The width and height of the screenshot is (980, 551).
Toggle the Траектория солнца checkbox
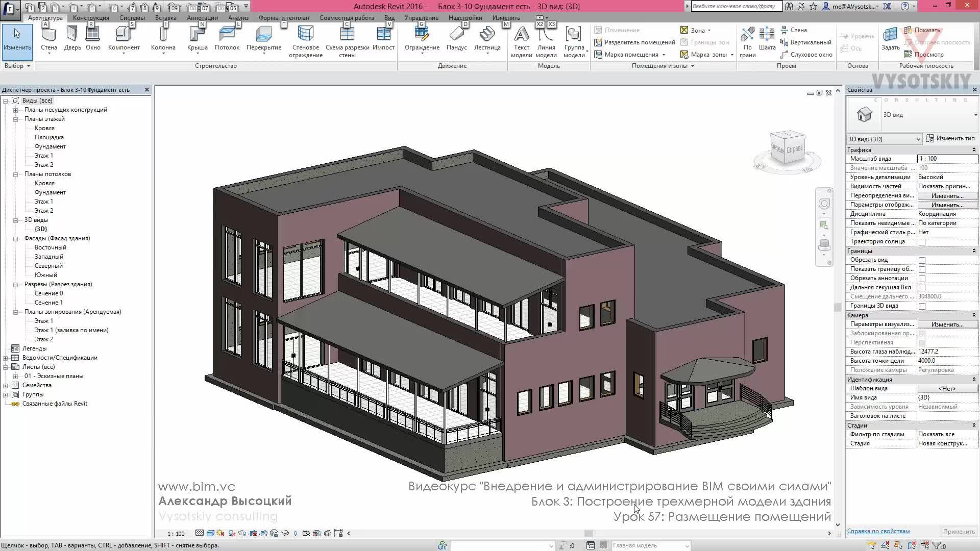coord(922,242)
